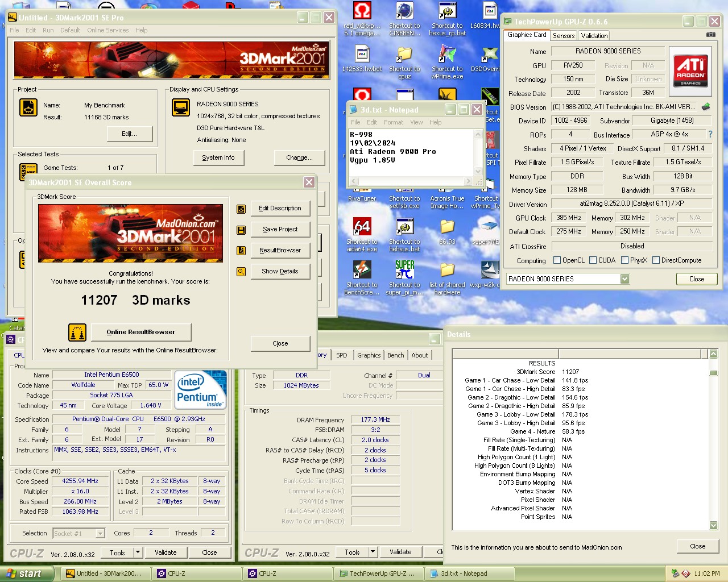Open the SPD tab in CPU-Z
Viewport: 728px width, 582px height.
[x=341, y=355]
